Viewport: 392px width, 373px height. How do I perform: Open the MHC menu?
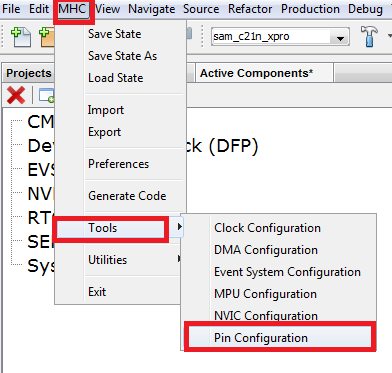pyautogui.click(x=72, y=9)
